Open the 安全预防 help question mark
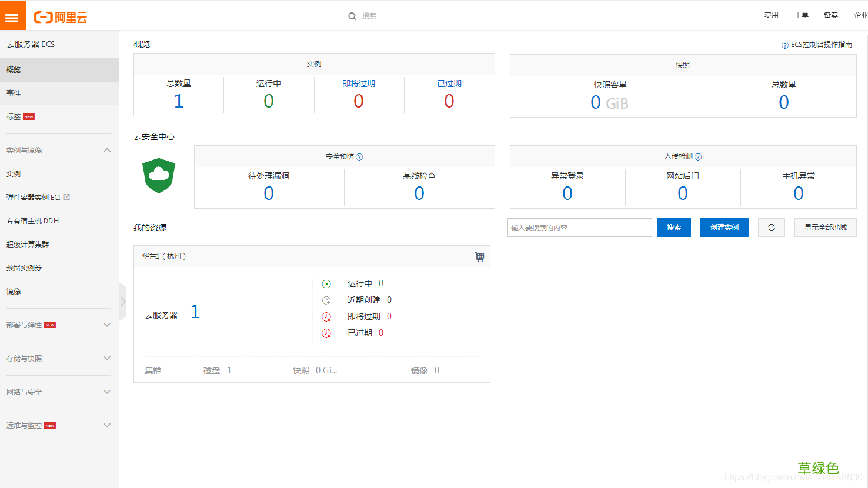Image resolution: width=868 pixels, height=488 pixels. (360, 156)
